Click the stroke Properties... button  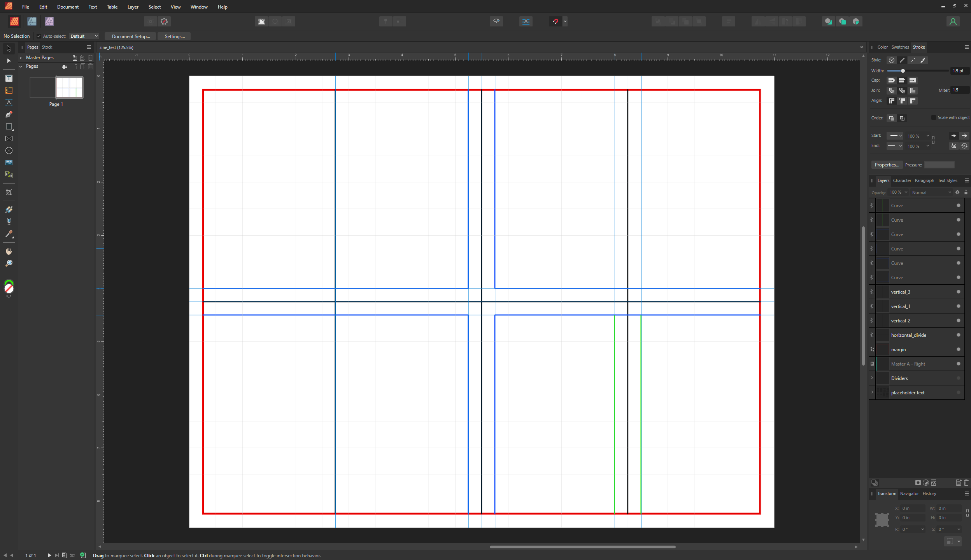pyautogui.click(x=887, y=165)
